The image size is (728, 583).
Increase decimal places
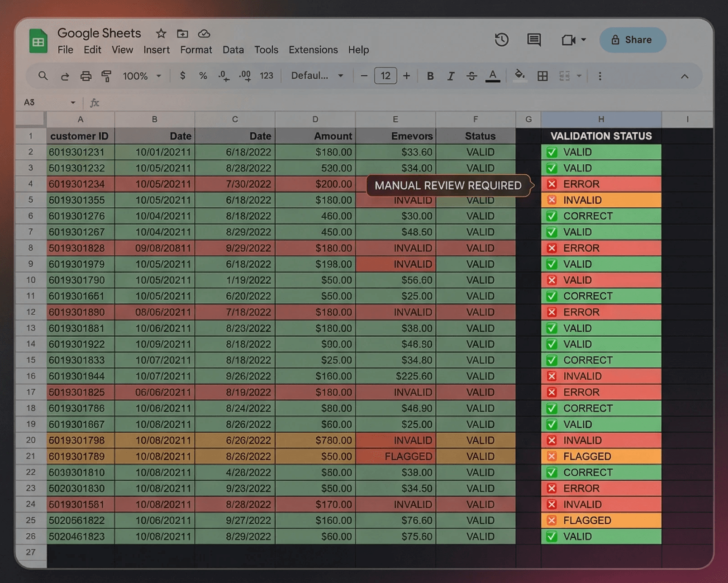245,76
